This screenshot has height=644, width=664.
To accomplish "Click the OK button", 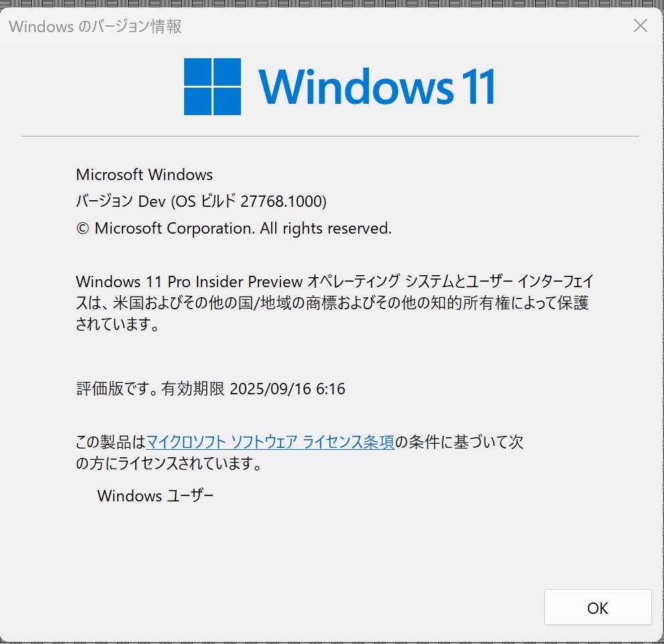I will pyautogui.click(x=598, y=608).
